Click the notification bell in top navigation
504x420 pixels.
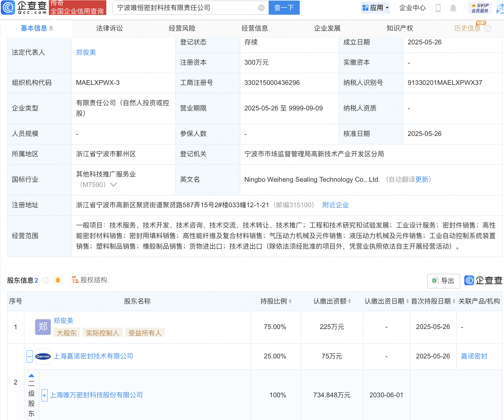click(453, 8)
